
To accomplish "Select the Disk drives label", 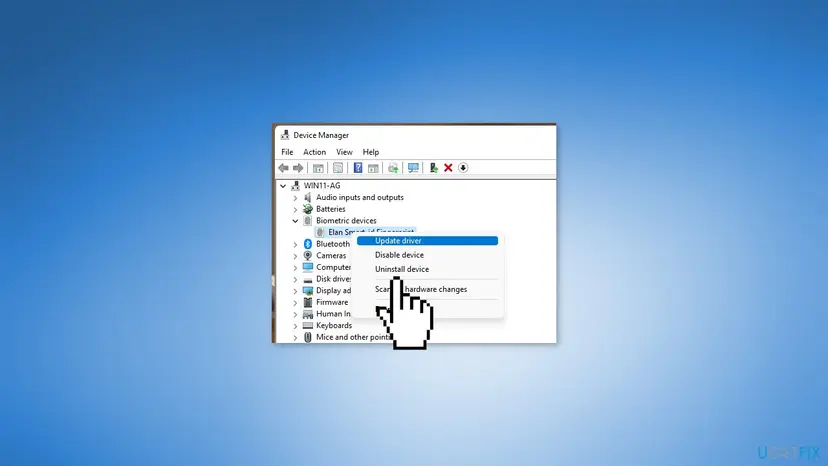I will [x=333, y=279].
